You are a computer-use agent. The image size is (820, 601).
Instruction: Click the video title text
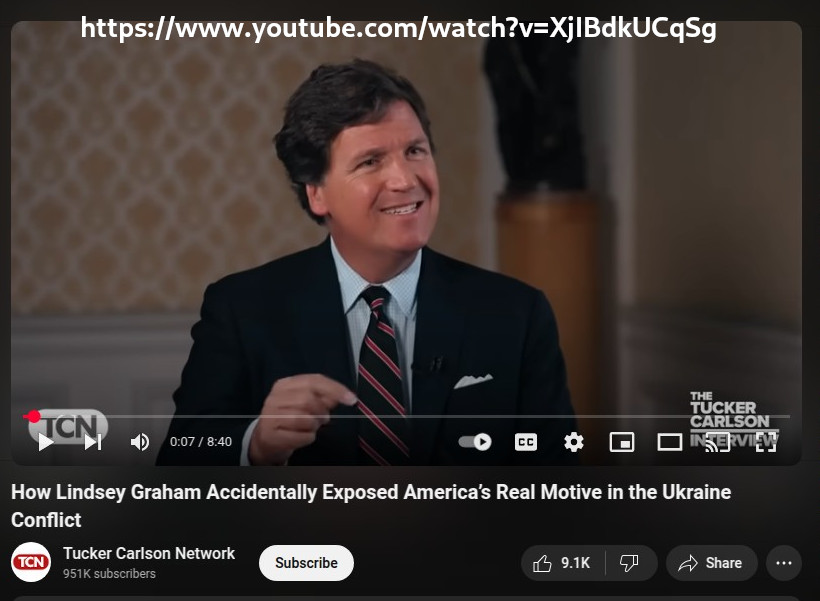(371, 506)
